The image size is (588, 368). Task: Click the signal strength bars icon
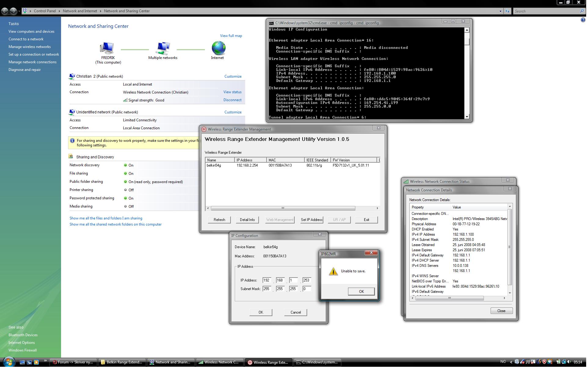(x=125, y=100)
